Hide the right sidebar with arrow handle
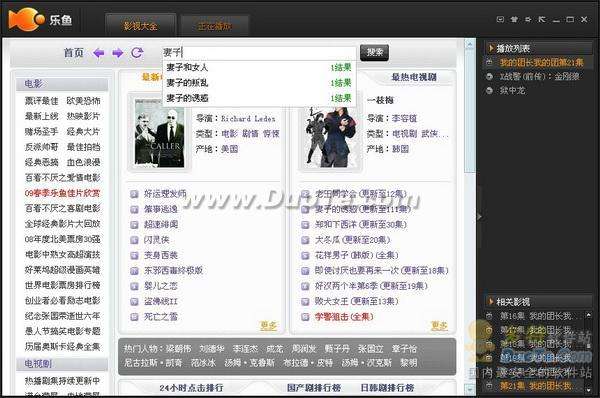Screen dimensions: 600x398 point(479,217)
